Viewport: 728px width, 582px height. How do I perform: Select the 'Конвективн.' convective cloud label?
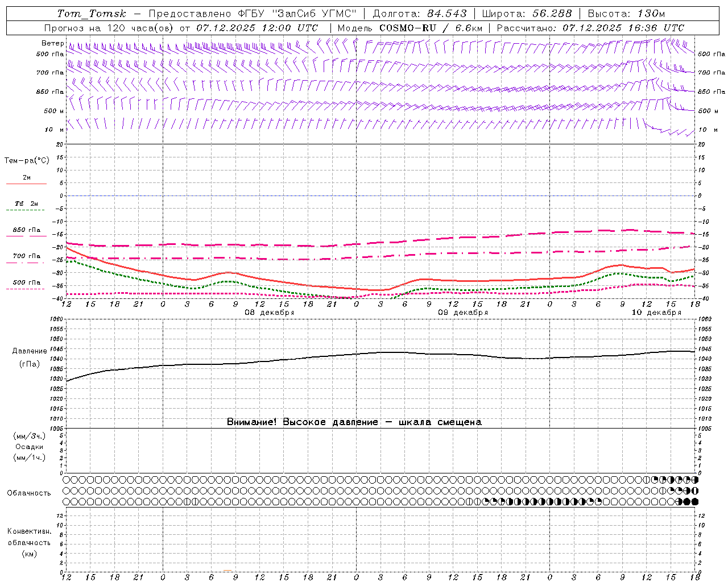[30, 531]
